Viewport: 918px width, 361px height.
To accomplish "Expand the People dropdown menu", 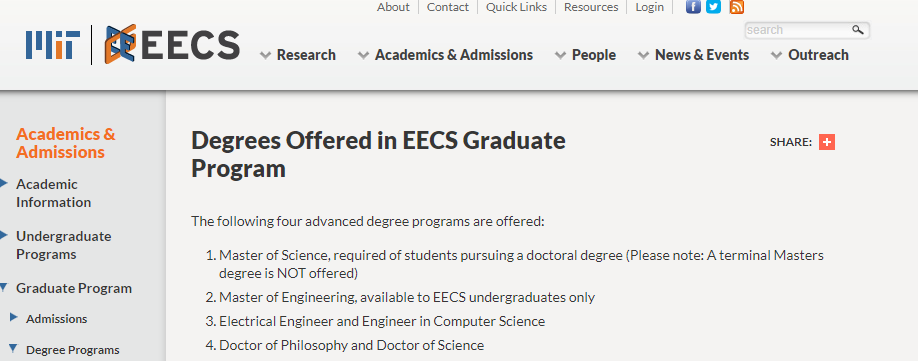I will click(585, 55).
